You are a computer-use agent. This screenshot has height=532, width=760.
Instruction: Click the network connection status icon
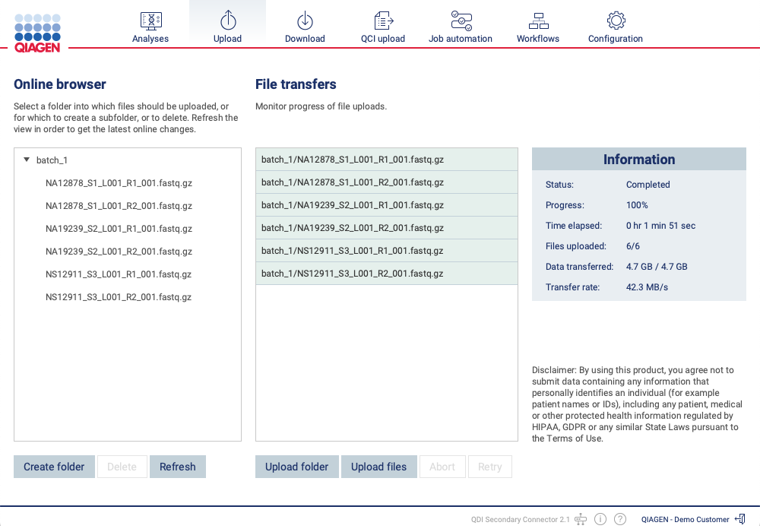point(581,519)
